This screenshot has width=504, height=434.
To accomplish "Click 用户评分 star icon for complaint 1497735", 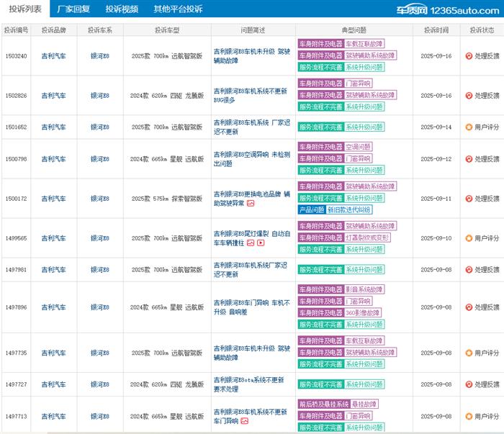I will click(469, 353).
